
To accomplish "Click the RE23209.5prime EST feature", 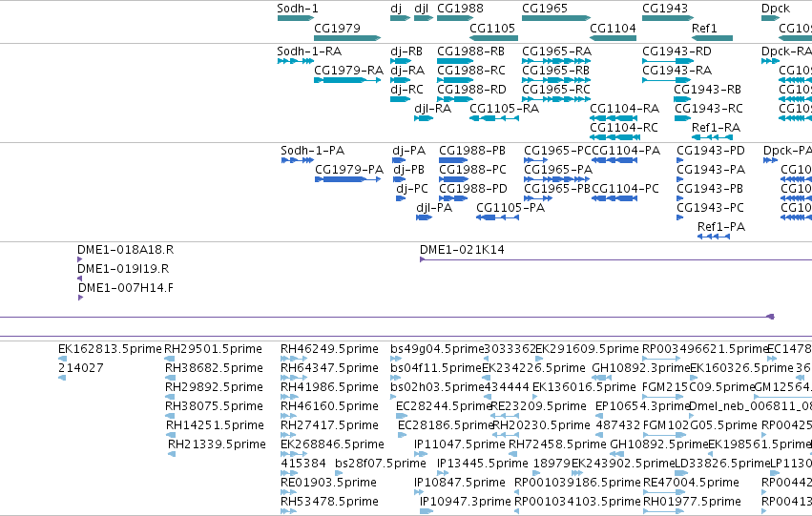I will 505,416.
